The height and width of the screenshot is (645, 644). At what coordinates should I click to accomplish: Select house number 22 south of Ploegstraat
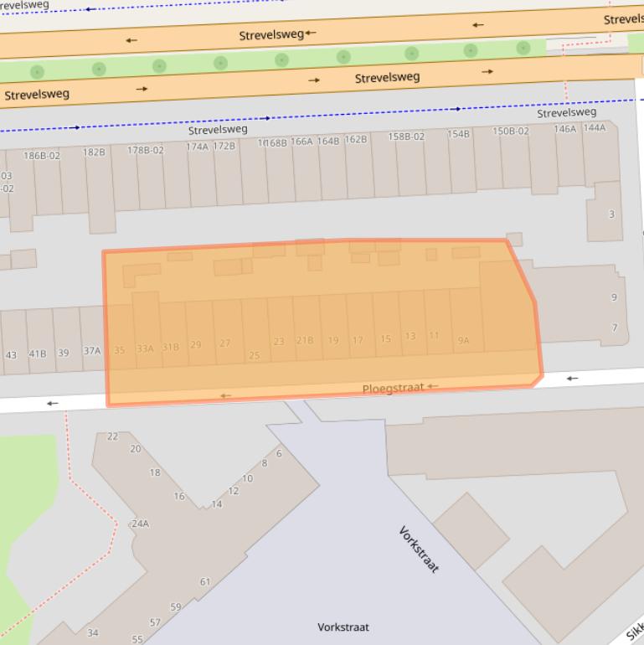113,436
